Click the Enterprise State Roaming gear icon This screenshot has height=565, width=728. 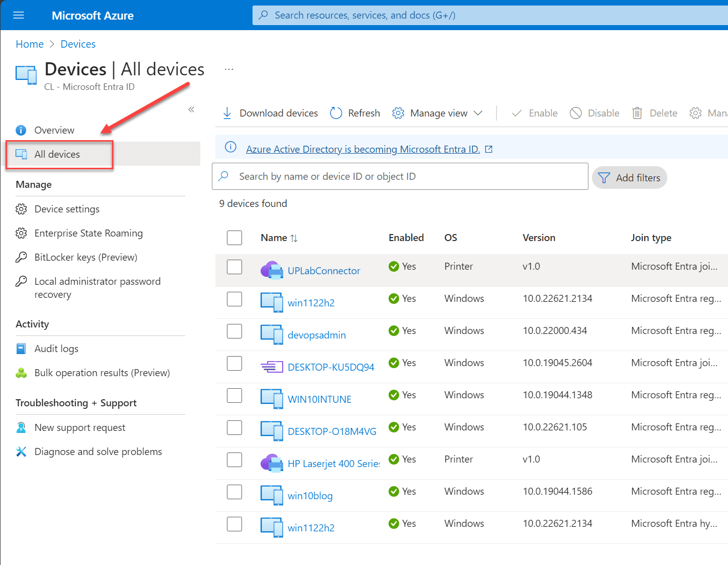point(21,233)
